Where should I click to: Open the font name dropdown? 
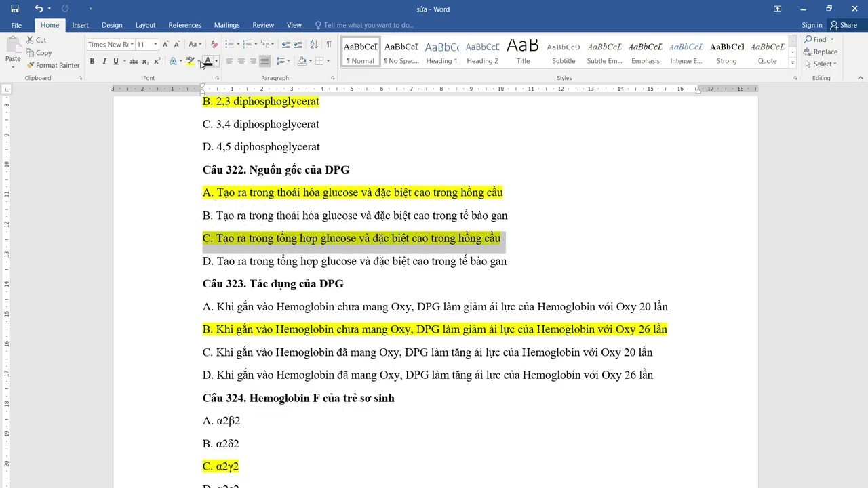(131, 45)
